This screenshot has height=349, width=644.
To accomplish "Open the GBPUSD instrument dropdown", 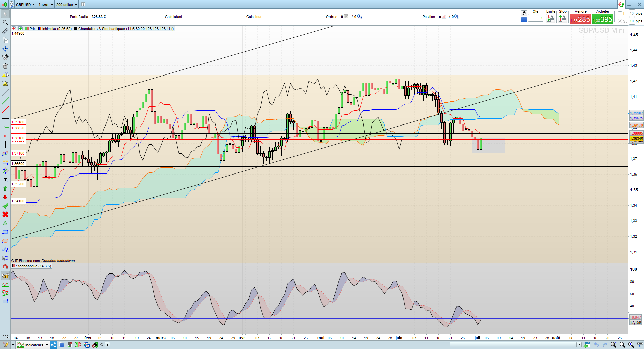I will (x=25, y=4).
